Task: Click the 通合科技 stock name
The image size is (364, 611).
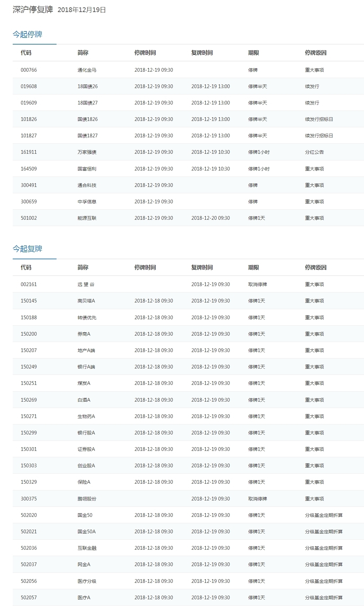Action: pyautogui.click(x=87, y=185)
